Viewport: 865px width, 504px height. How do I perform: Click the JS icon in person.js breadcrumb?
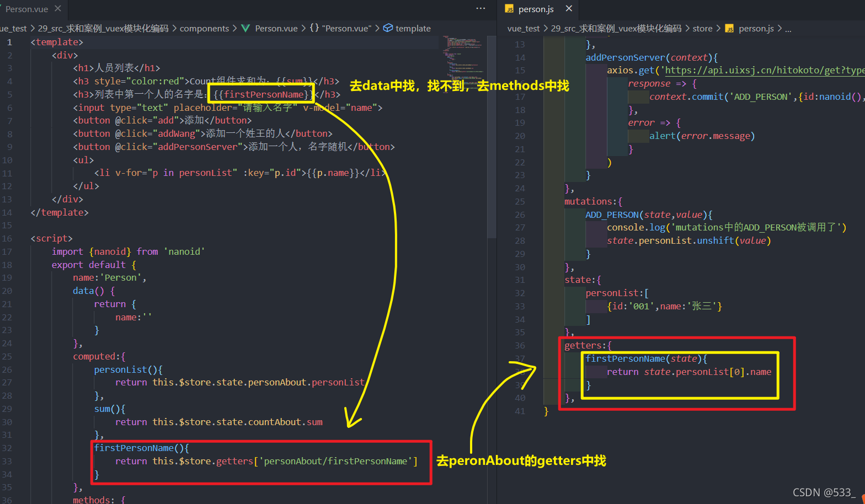tap(729, 29)
